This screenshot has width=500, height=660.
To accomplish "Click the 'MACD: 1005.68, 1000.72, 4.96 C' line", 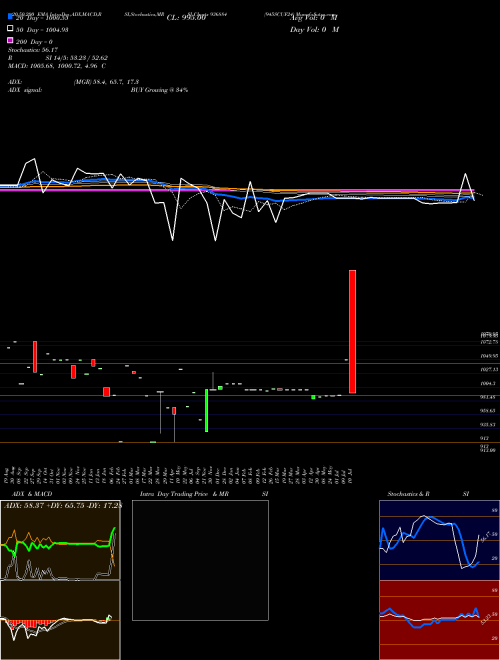I will coord(57,66).
